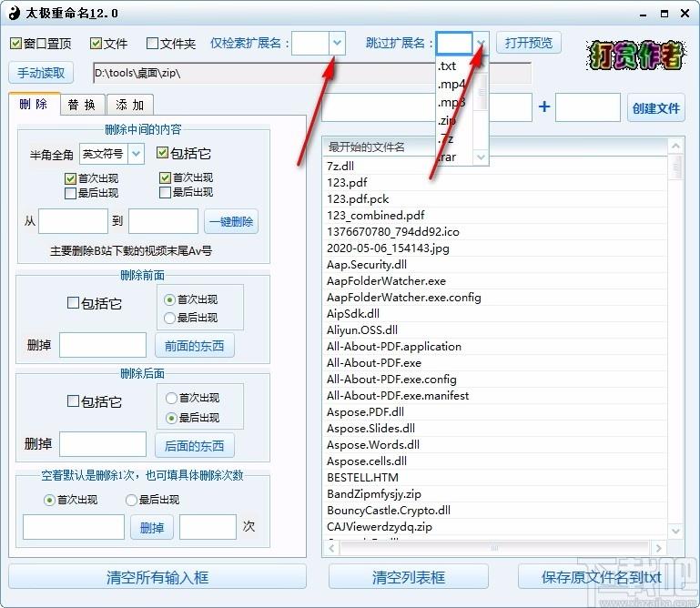Collapse the 跳过扩展名 dropdown arrow
The image size is (700, 608).
tap(481, 44)
